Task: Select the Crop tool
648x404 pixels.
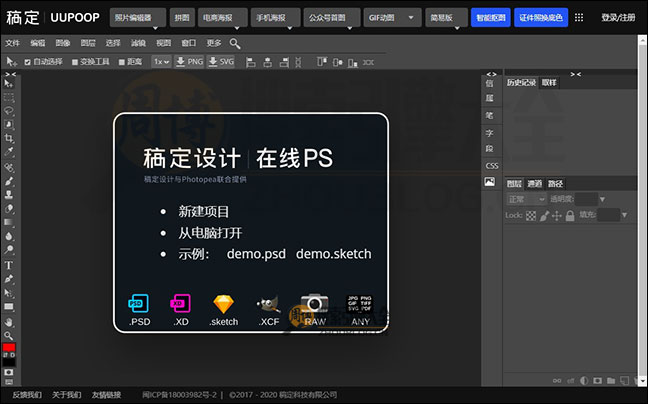Action: pos(9,138)
